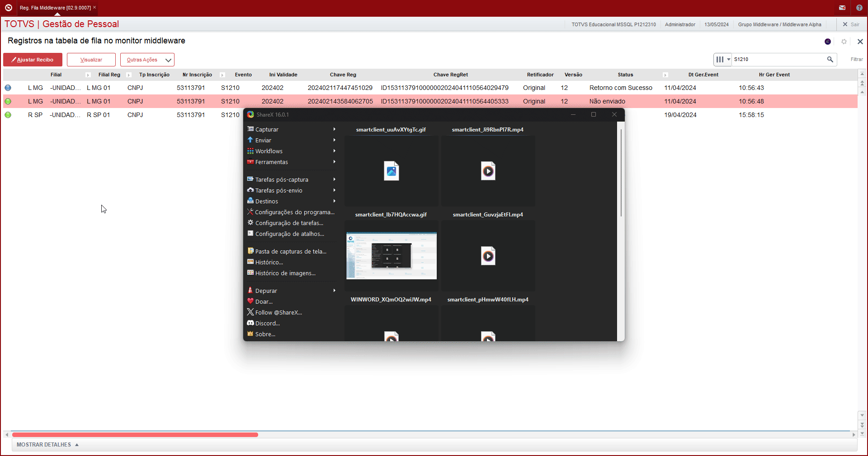Click sort arrow next to Filial column
Image resolution: width=868 pixels, height=456 pixels.
click(88, 75)
